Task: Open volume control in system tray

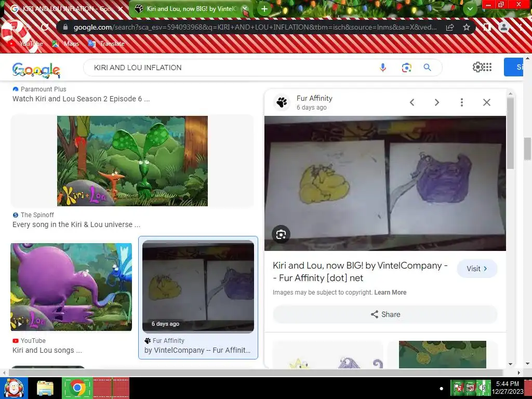Action: click(x=482, y=388)
